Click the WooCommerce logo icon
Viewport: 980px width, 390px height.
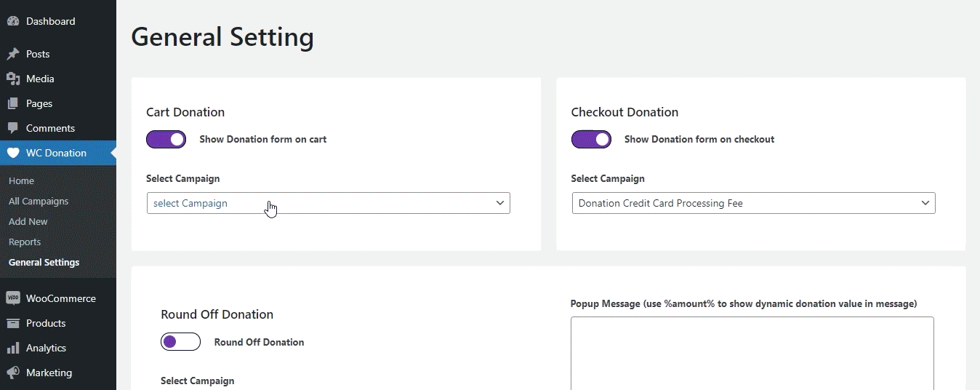click(x=13, y=298)
